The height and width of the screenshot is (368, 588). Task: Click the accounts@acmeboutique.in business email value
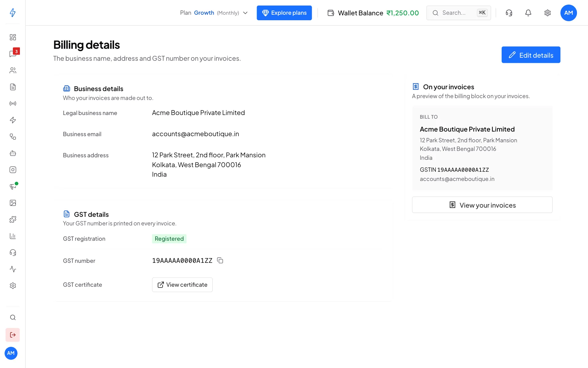pos(195,134)
